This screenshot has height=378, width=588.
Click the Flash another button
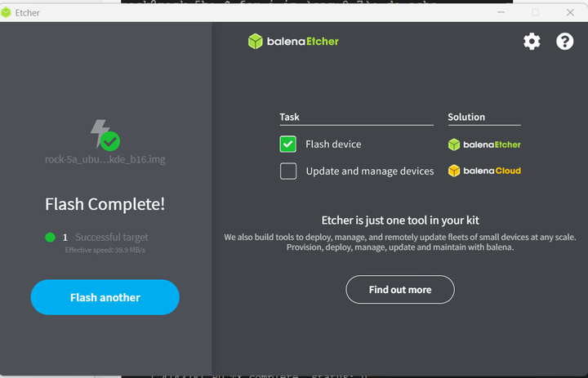pyautogui.click(x=105, y=297)
